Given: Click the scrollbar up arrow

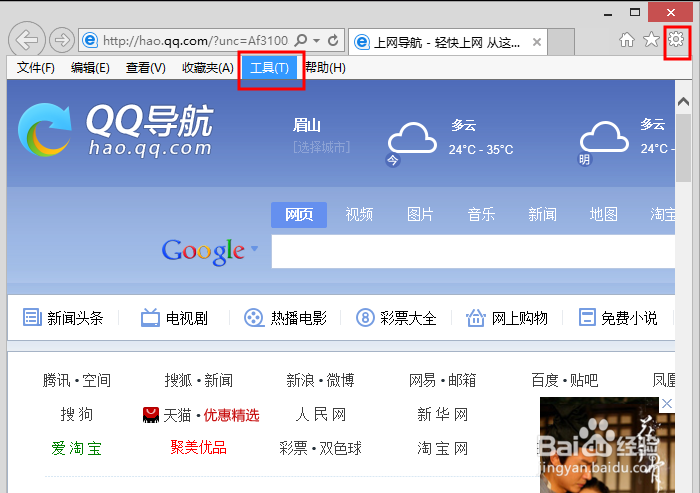Looking at the screenshot, I should (x=683, y=101).
